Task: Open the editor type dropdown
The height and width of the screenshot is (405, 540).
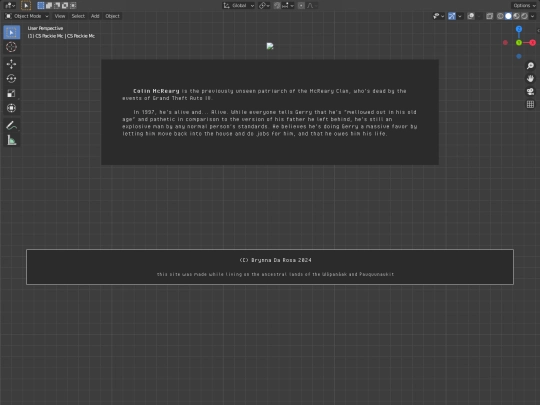Action: pyautogui.click(x=10, y=6)
